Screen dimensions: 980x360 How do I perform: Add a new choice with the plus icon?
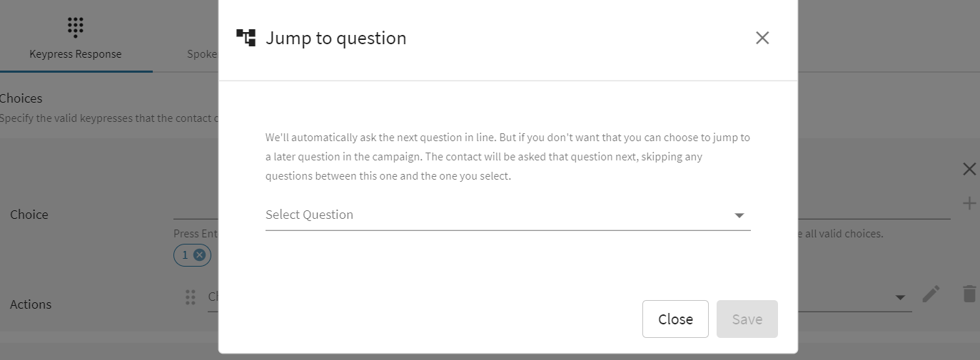point(969,204)
